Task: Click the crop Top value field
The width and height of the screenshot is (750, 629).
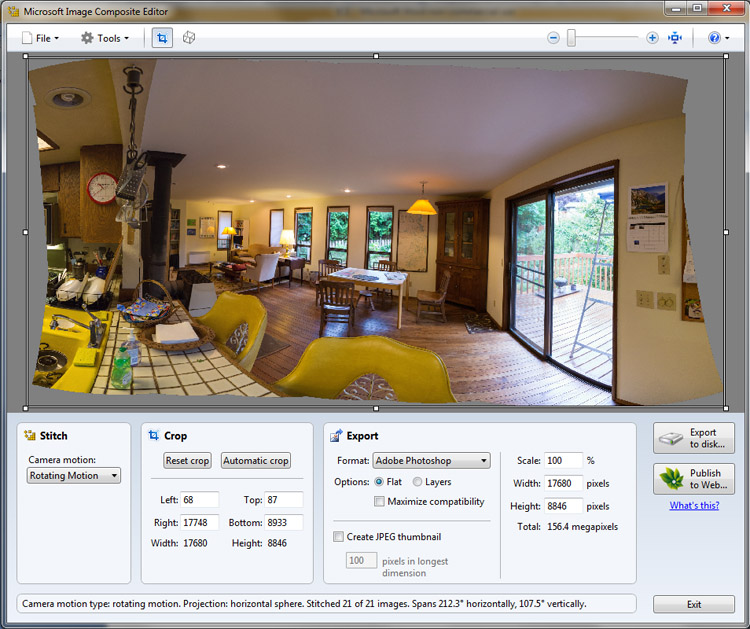Action: tap(284, 499)
